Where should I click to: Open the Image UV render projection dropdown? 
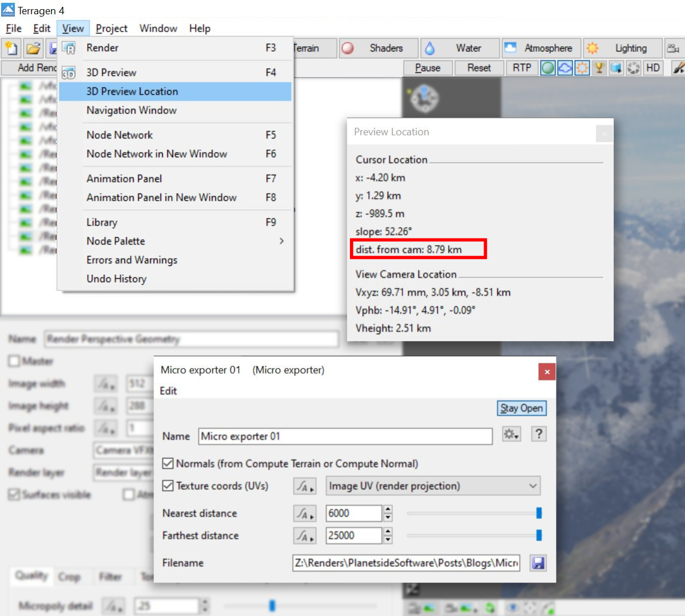pyautogui.click(x=433, y=486)
